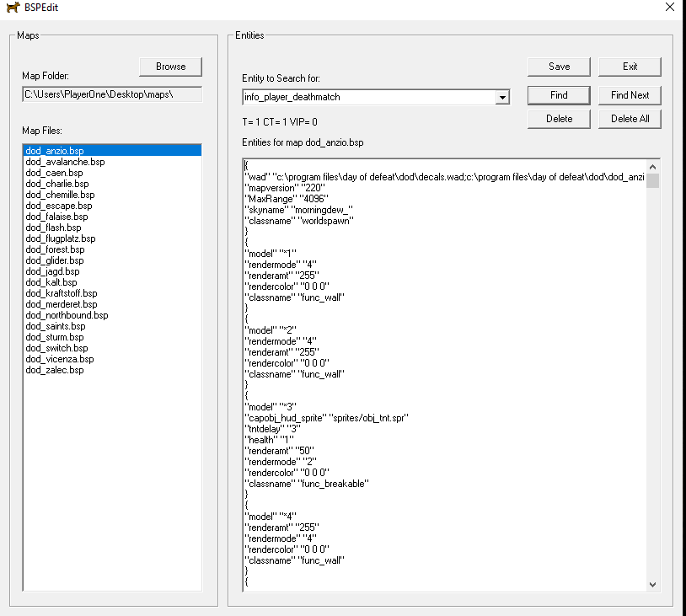Save the entity changes
This screenshot has width=686, height=616.
click(559, 67)
